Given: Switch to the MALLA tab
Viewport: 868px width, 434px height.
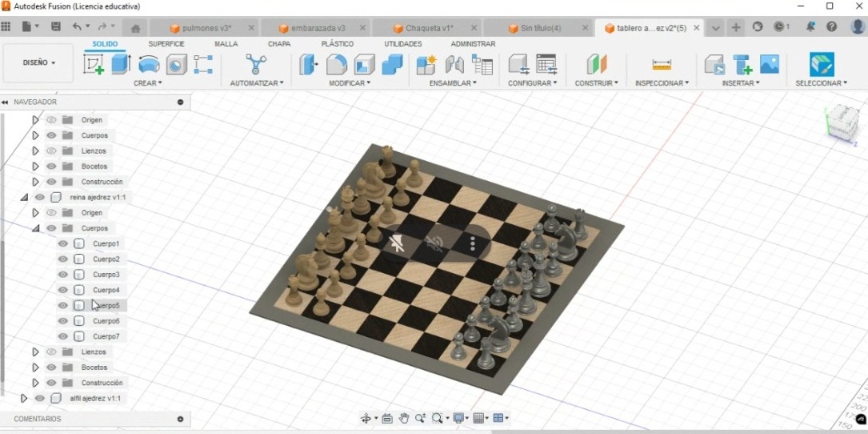Looking at the screenshot, I should pos(226,44).
